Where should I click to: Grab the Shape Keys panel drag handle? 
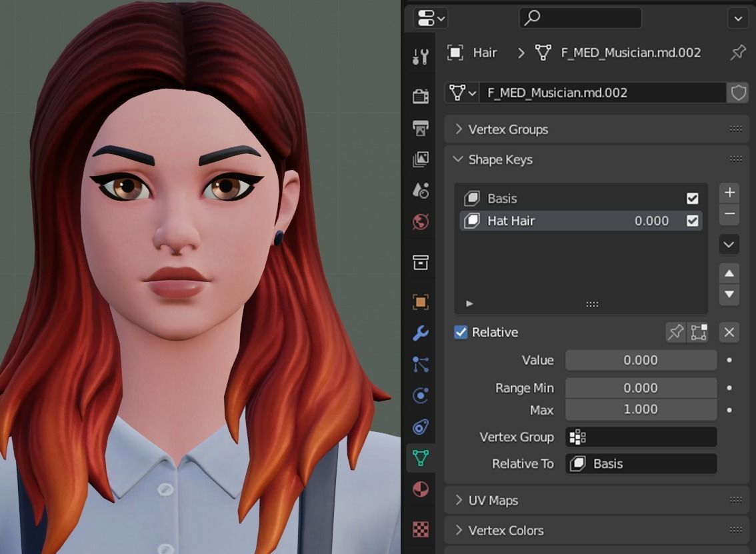click(736, 159)
